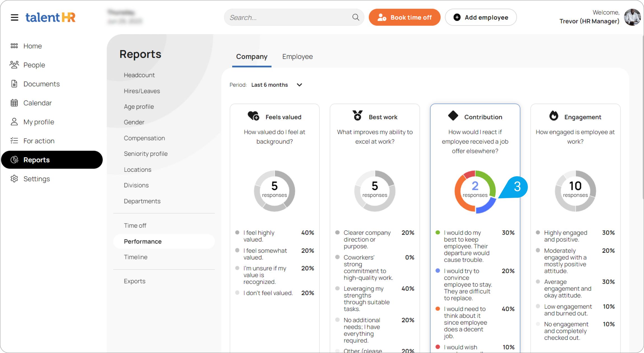
Task: Open the Time off report link
Action: pyautogui.click(x=135, y=225)
